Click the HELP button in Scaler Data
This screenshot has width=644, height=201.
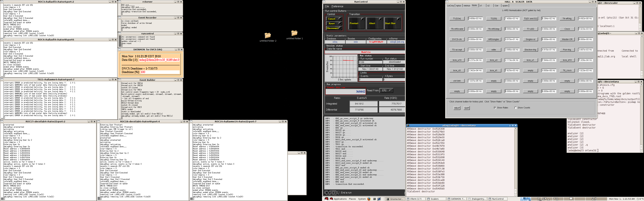pos(457,108)
